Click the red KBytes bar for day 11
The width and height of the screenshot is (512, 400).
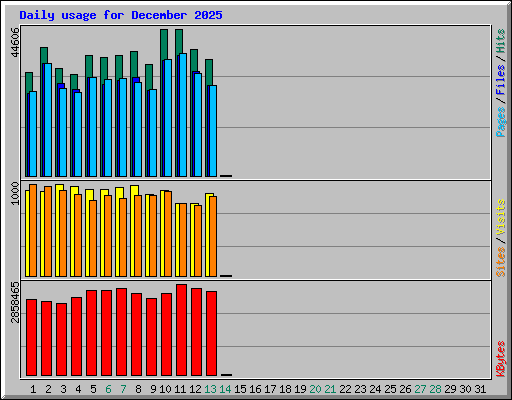coord(182,330)
